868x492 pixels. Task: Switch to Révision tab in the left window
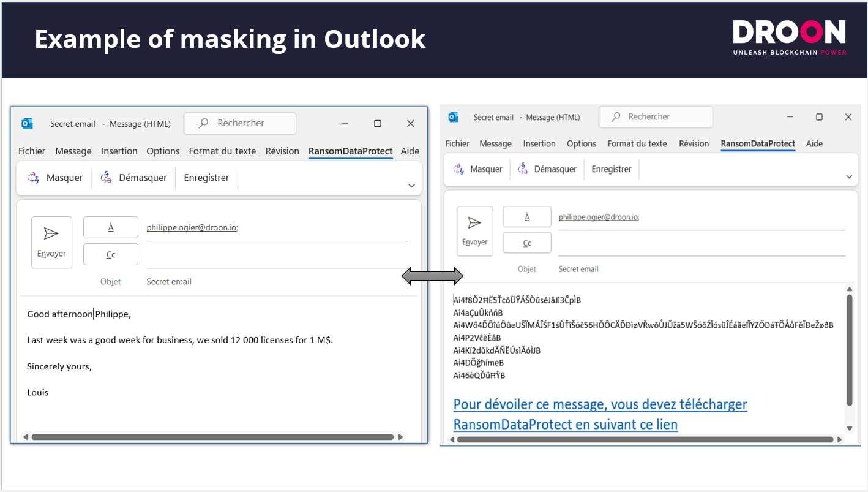pyautogui.click(x=282, y=151)
